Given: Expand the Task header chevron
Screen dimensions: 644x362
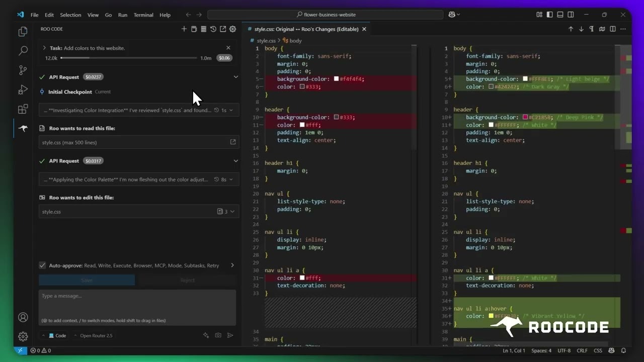Looking at the screenshot, I should pos(44,48).
